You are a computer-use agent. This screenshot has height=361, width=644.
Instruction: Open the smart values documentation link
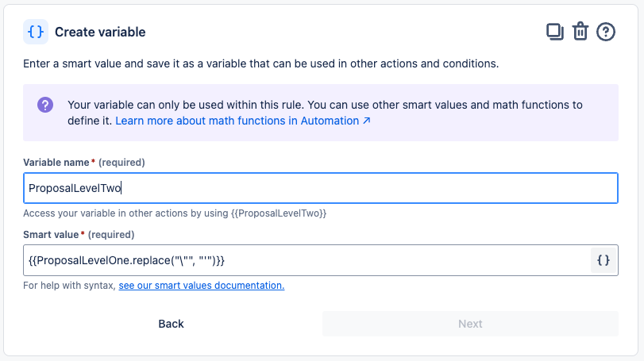(x=201, y=285)
